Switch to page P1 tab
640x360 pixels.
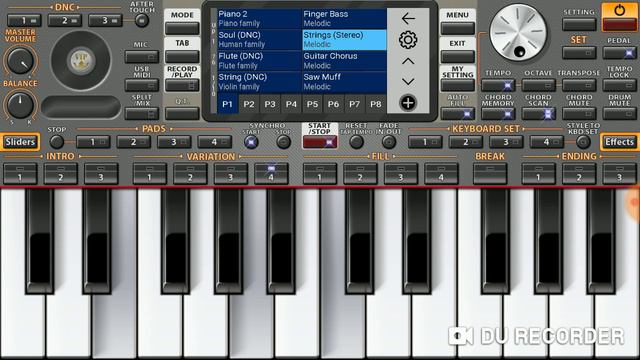pos(227,104)
